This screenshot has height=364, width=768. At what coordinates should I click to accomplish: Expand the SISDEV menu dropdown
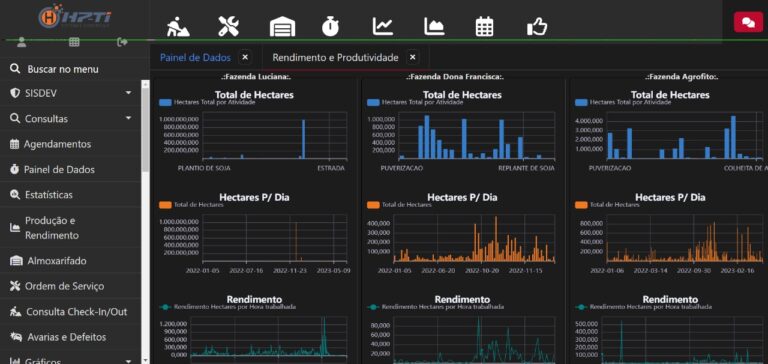(128, 93)
